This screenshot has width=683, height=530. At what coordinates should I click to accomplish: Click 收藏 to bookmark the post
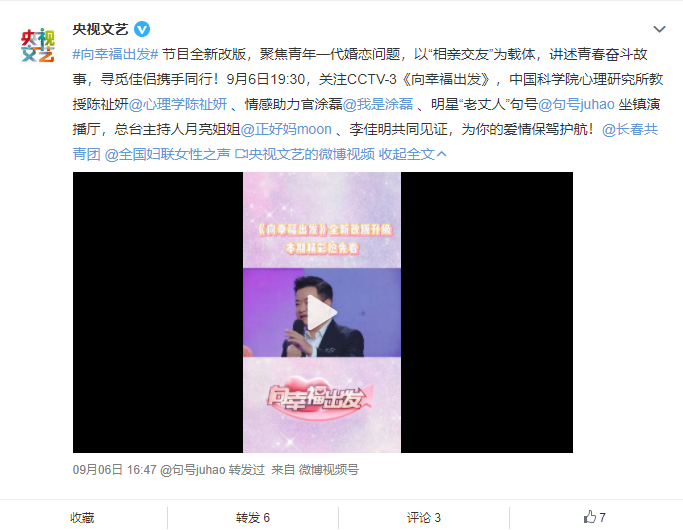(x=82, y=517)
